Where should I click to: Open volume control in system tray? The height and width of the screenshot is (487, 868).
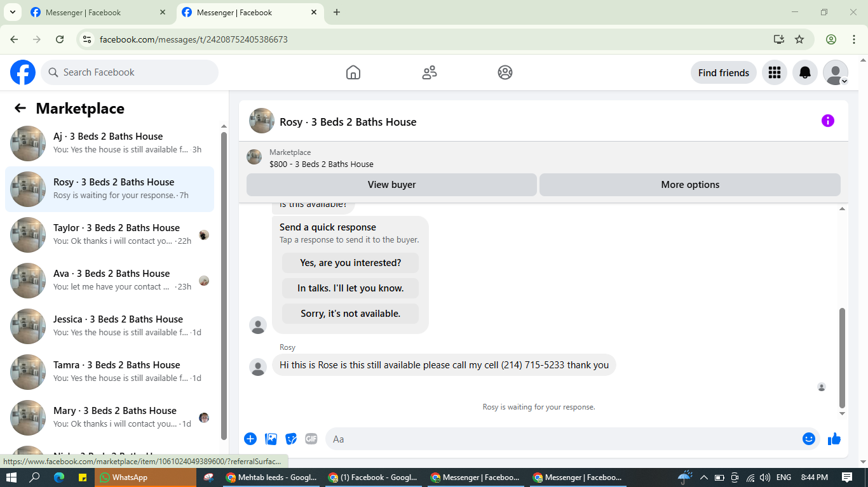coord(765,477)
